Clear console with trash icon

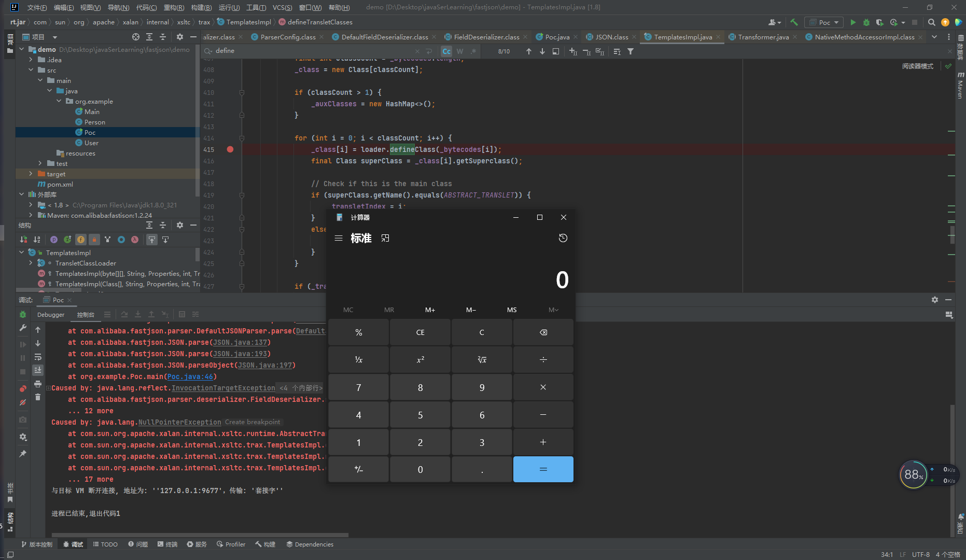(x=38, y=397)
